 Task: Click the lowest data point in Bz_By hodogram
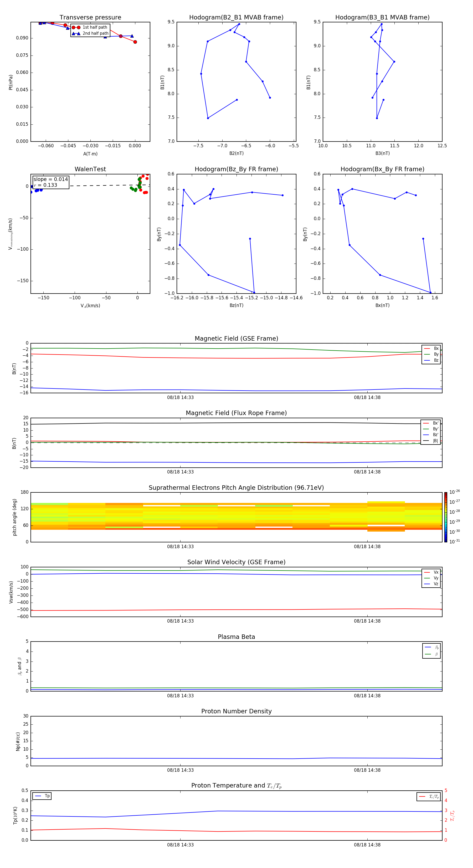[254, 292]
